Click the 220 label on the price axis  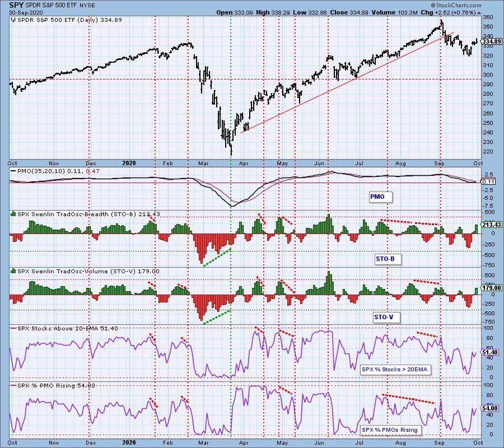pos(488,152)
